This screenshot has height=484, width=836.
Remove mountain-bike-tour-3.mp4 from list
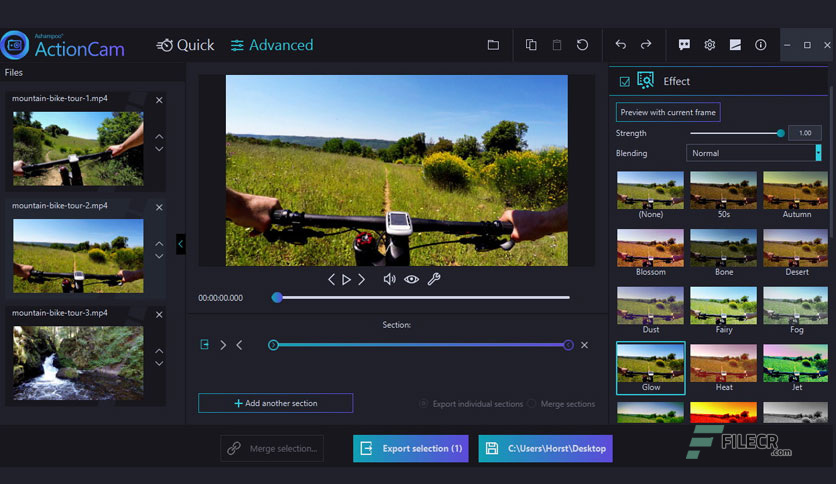159,314
